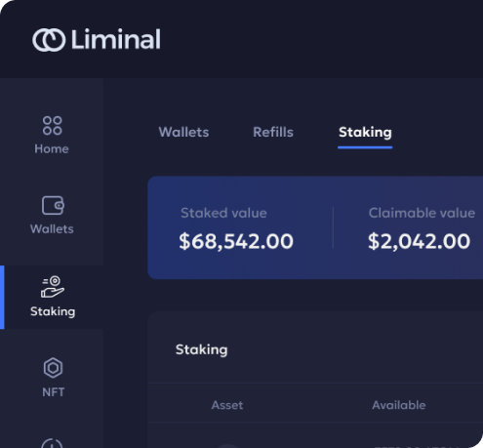Switch to the Refills tab
483x448 pixels.
pos(273,132)
